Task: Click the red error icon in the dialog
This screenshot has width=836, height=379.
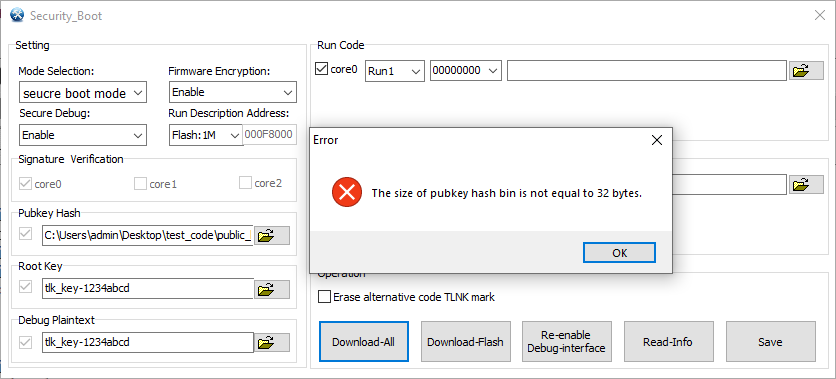Action: click(x=347, y=192)
